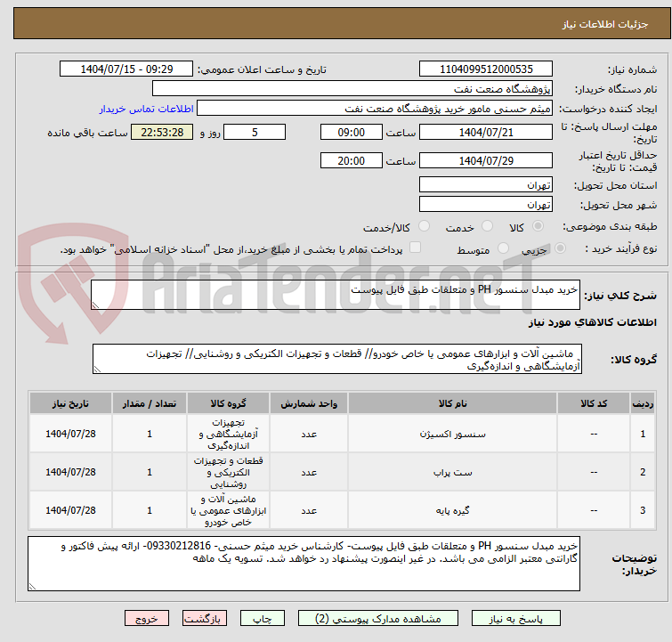Open مشاهده مدارک پیوستی (2) attachments

378,619
